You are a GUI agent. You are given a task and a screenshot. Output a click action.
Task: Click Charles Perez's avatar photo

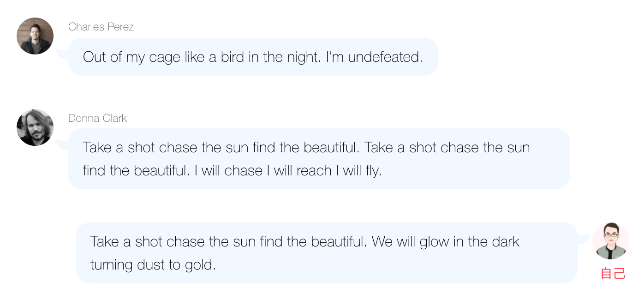click(x=35, y=36)
